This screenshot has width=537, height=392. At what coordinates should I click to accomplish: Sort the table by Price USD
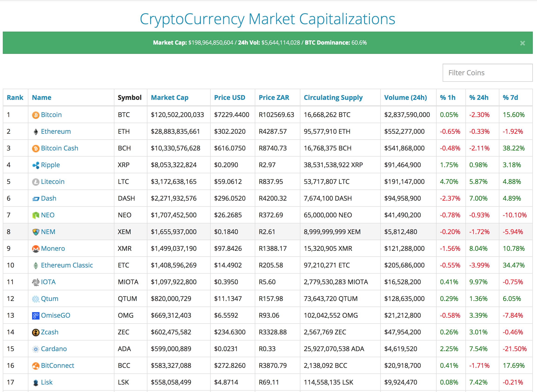click(x=229, y=98)
